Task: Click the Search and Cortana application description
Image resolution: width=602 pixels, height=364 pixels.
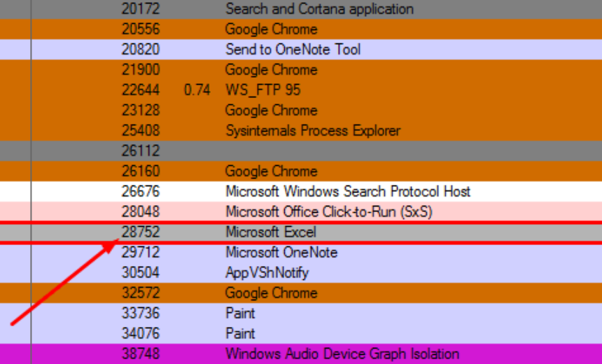Action: click(x=319, y=9)
